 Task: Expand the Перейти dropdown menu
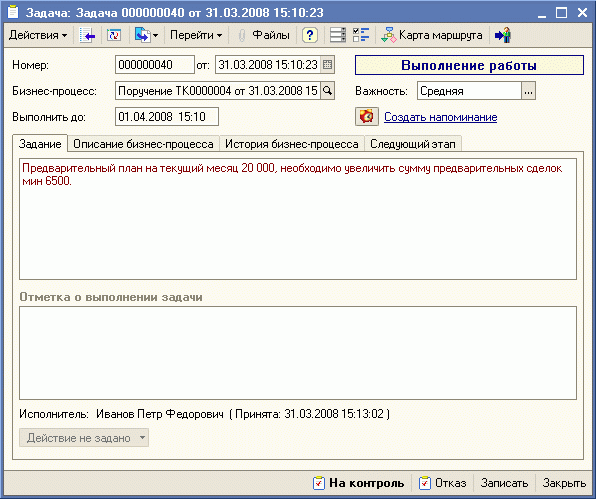point(196,35)
